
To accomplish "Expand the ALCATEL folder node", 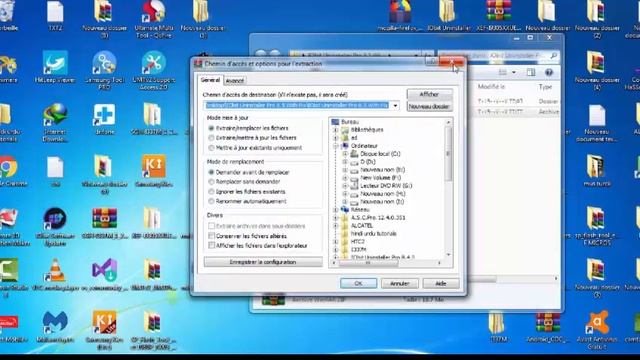I will pyautogui.click(x=336, y=226).
